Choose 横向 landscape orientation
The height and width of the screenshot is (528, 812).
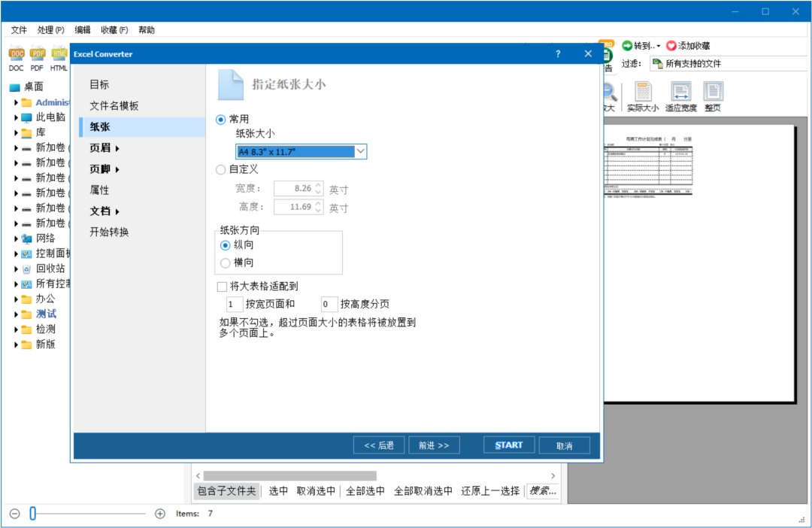[x=226, y=263]
